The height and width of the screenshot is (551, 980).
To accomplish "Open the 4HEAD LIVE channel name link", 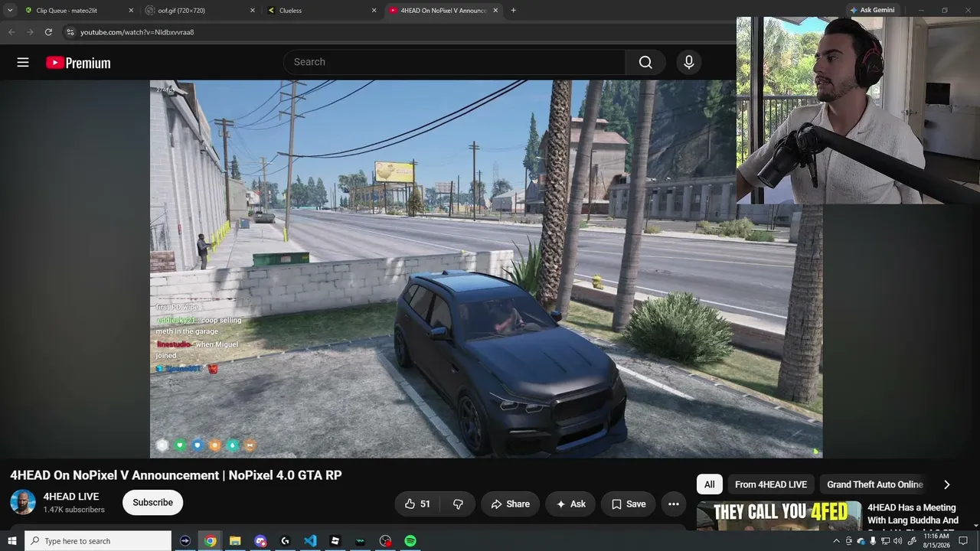I will (71, 497).
